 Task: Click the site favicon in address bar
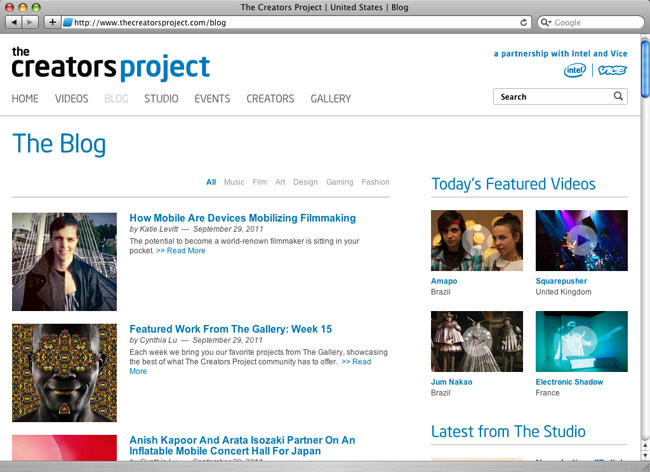[x=68, y=22]
